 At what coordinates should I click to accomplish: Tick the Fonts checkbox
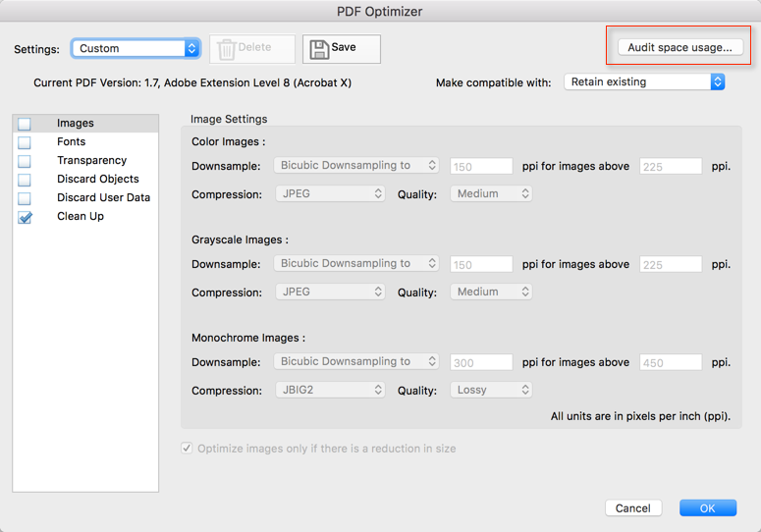(25, 142)
